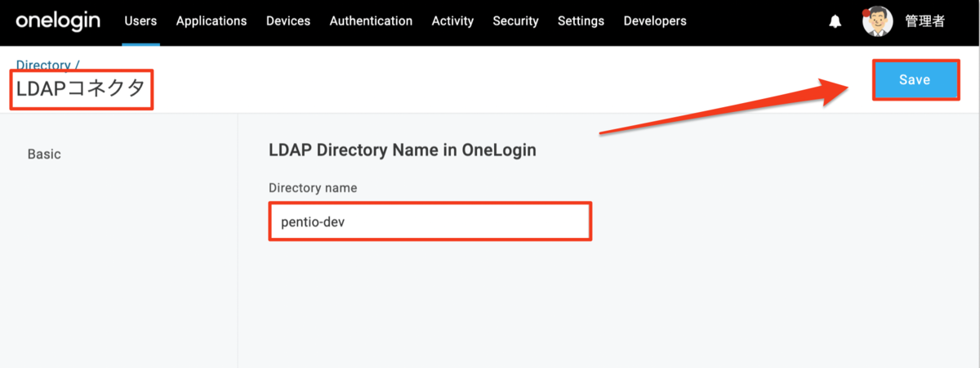This screenshot has height=368, width=980.
Task: Open the Developers menu
Action: point(655,21)
